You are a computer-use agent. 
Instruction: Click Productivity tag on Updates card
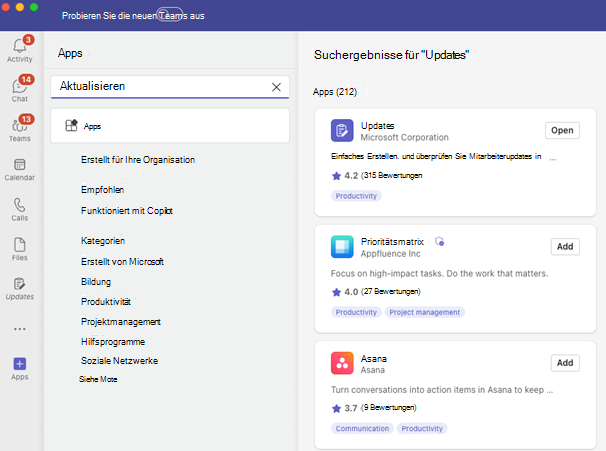356,196
